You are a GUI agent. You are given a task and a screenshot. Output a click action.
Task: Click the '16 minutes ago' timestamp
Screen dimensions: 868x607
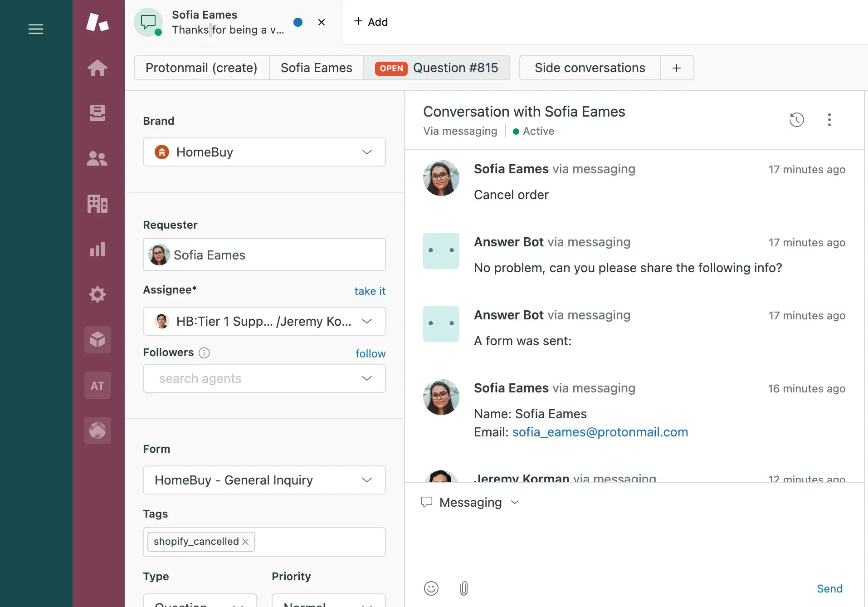pyautogui.click(x=806, y=389)
